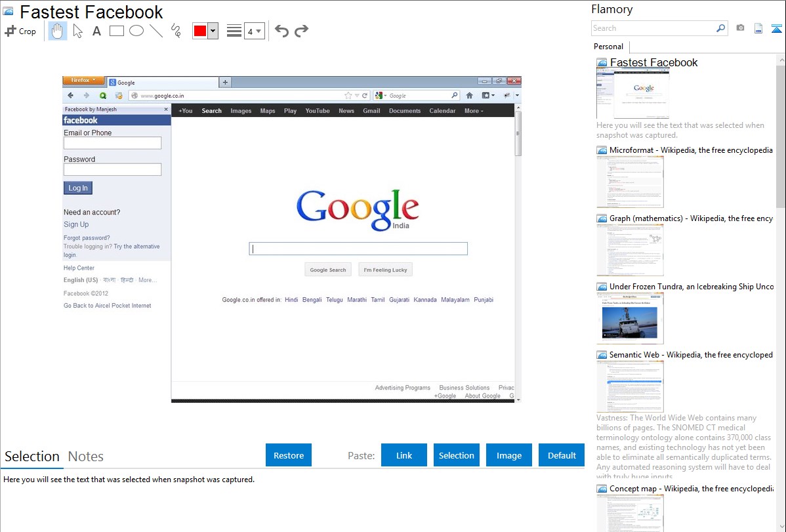Viewport: 786px width, 532px height.
Task: Open the Microformat Wikipedia snapshot thumbnail
Action: pyautogui.click(x=630, y=182)
